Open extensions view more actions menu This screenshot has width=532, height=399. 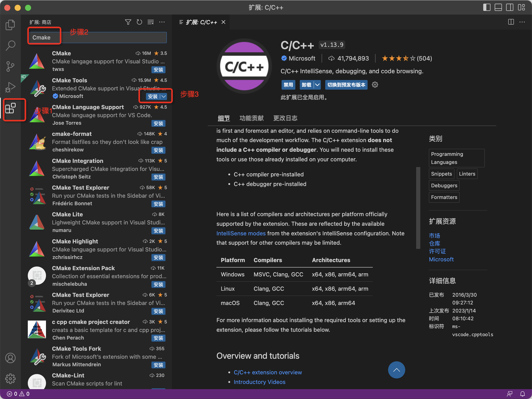click(162, 22)
